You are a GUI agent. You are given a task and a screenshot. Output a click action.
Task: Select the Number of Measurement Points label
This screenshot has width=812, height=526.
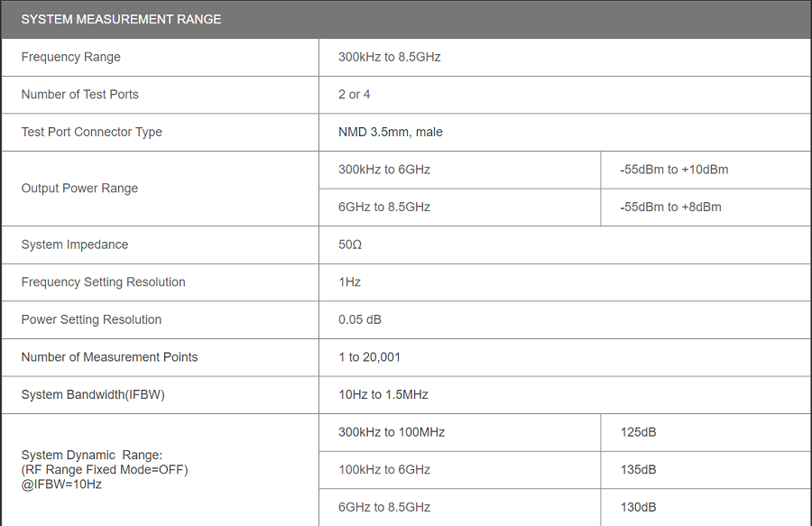(x=110, y=357)
